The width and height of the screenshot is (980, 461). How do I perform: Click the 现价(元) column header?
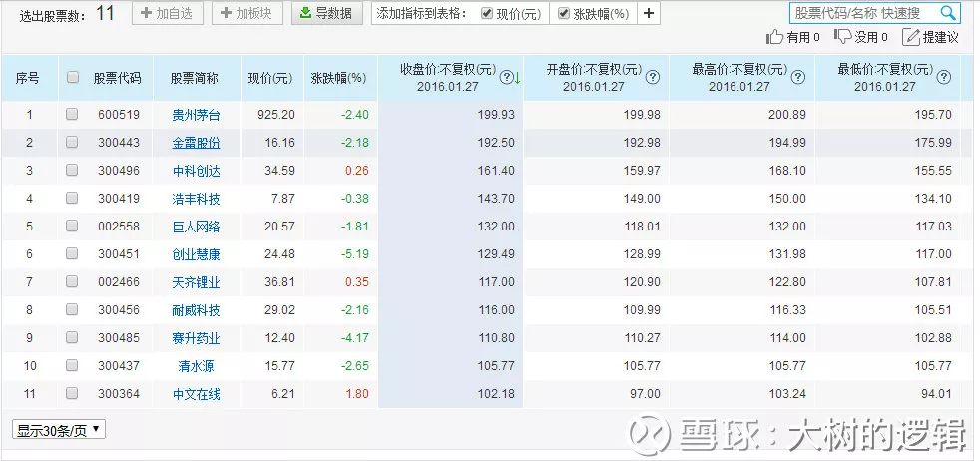[x=270, y=78]
